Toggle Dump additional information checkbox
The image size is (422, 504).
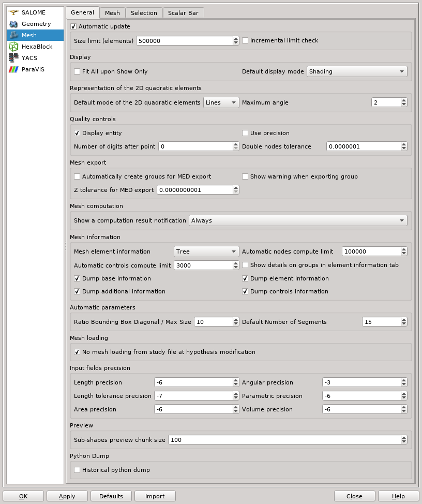point(77,291)
